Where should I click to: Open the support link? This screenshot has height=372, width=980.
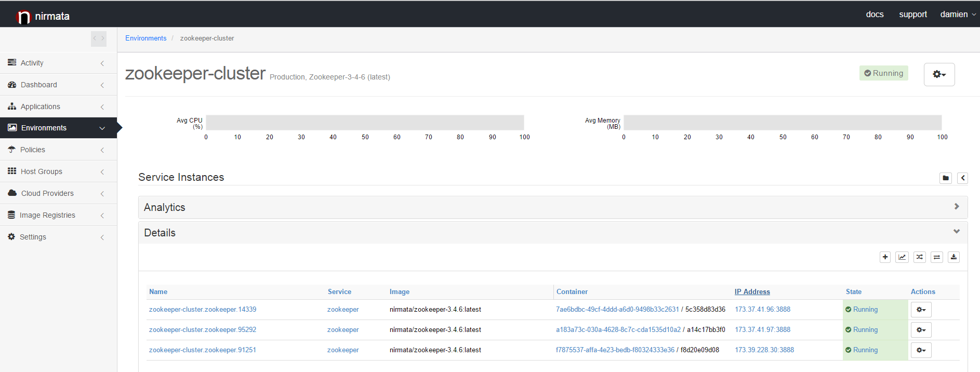913,15
